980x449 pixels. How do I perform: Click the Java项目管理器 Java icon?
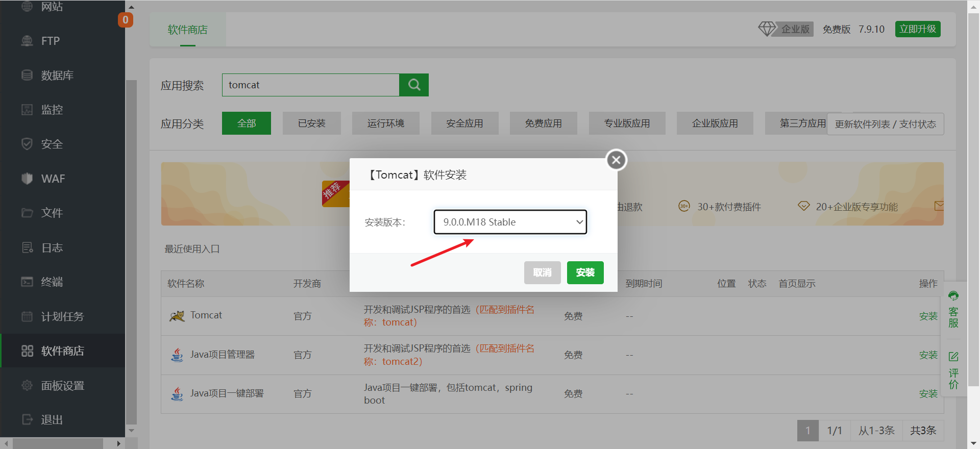click(177, 355)
